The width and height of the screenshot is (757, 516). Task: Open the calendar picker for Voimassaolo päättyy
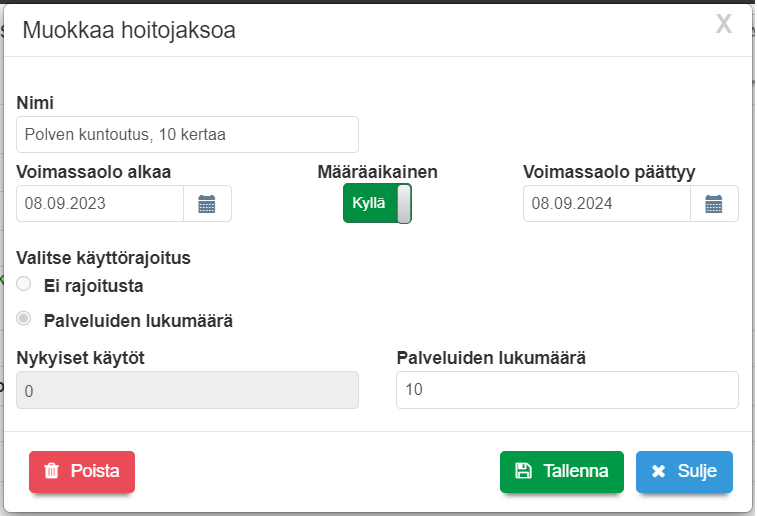[714, 204]
